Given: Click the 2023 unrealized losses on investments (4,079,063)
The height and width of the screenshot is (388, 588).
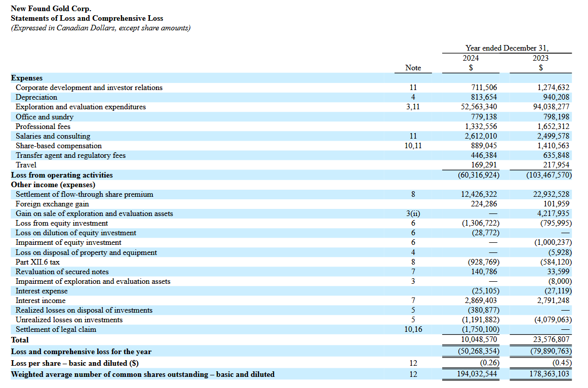Looking at the screenshot, I should coord(553,320).
